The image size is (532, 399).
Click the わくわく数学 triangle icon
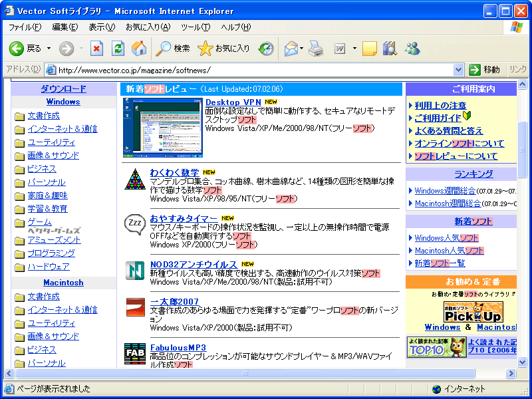tap(135, 179)
